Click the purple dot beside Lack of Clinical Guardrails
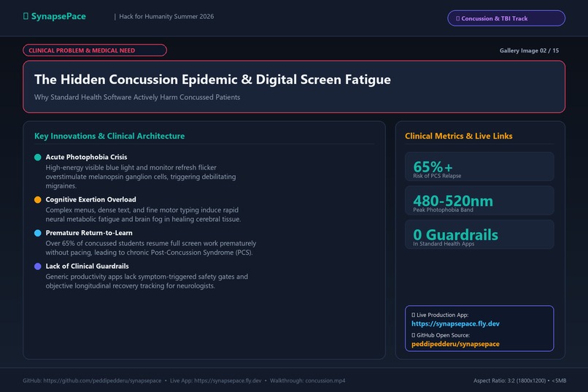The height and width of the screenshot is (392, 588). pyautogui.click(x=37, y=266)
